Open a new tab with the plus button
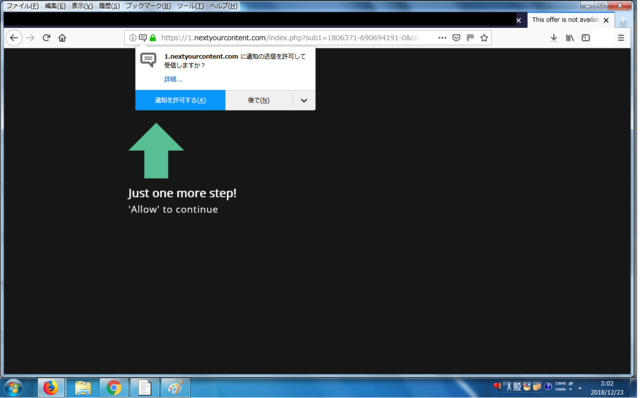This screenshot has height=398, width=640. (x=623, y=20)
